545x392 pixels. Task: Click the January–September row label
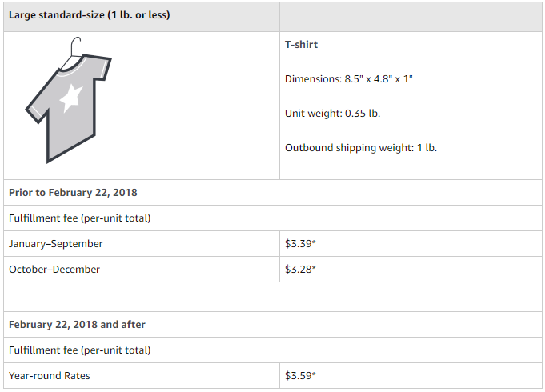tap(55, 244)
